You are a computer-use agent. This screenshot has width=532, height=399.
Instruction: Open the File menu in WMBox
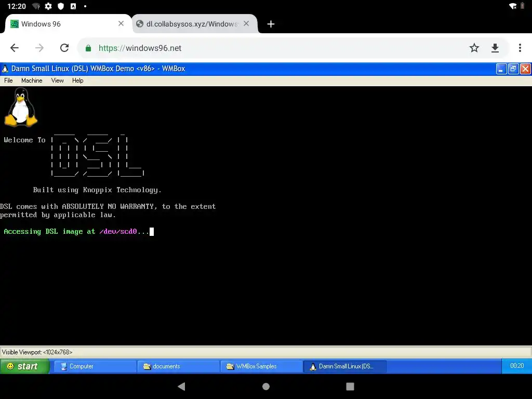pyautogui.click(x=8, y=81)
